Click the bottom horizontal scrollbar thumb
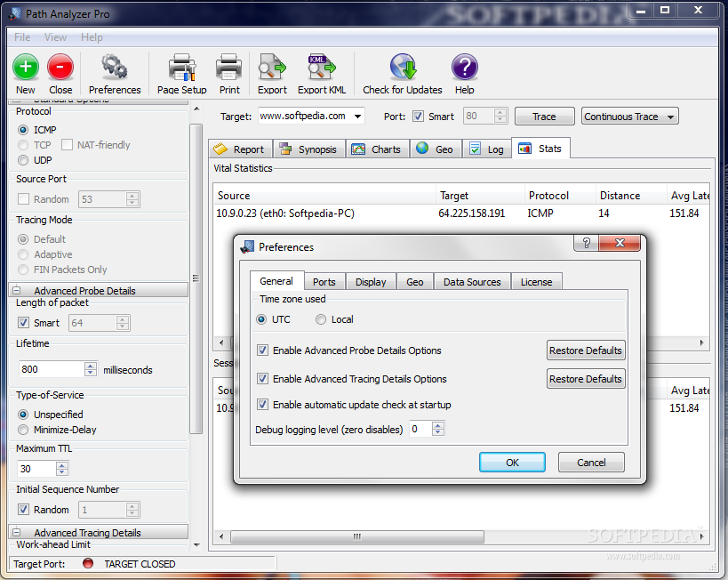 (x=357, y=536)
